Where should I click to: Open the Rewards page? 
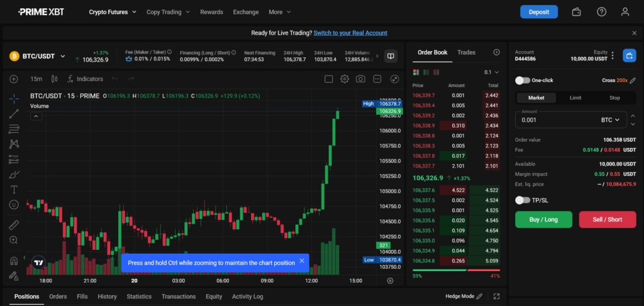pos(211,12)
